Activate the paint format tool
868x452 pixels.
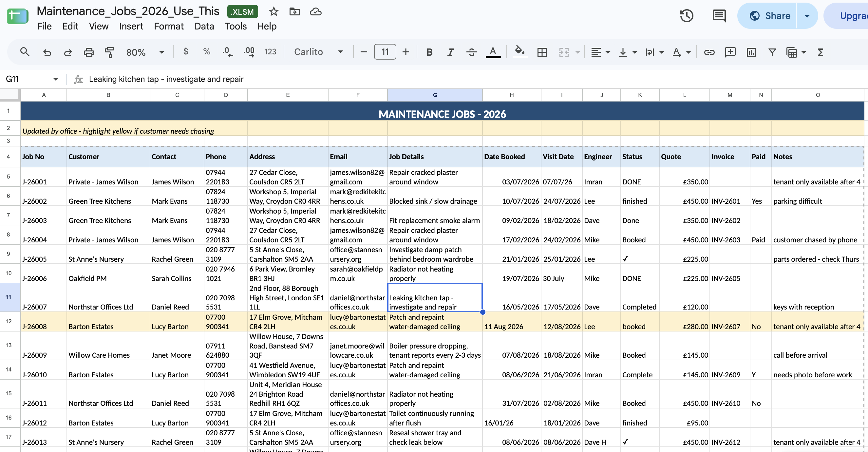click(109, 52)
